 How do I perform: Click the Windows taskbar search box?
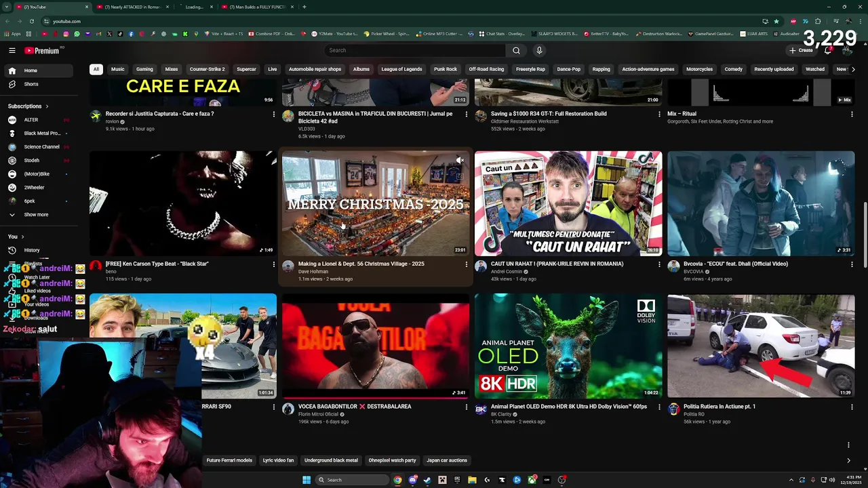[353, 480]
